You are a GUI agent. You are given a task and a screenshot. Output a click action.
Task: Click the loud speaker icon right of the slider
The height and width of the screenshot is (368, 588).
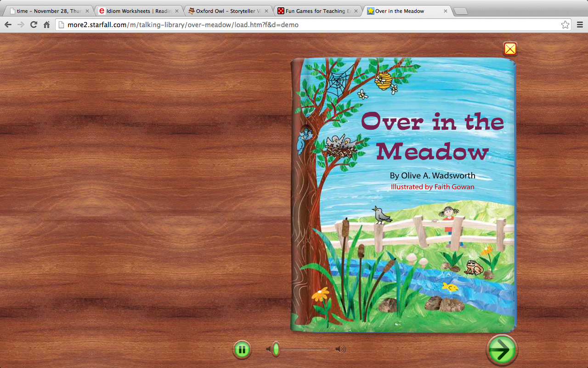click(x=340, y=350)
